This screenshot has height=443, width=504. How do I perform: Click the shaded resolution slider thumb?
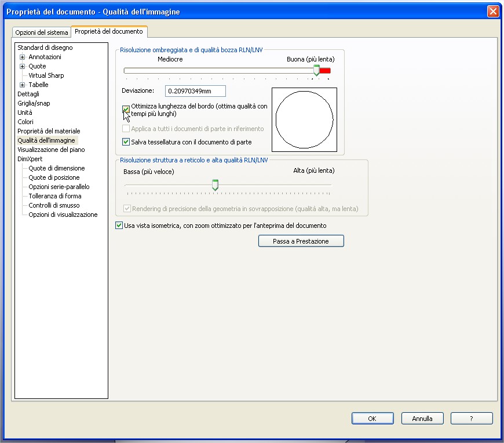tap(317, 70)
